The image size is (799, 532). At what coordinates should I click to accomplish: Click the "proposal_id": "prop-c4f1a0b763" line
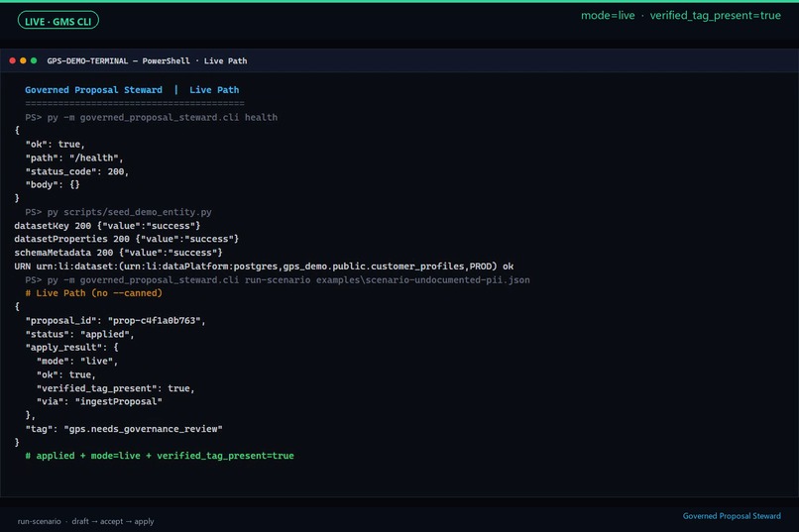coord(116,321)
